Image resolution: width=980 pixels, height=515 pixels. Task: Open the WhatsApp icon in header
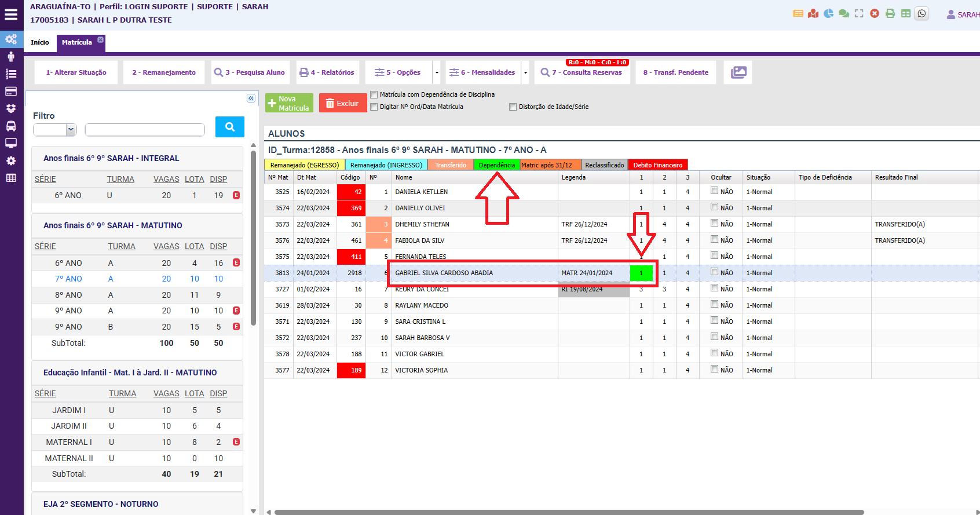[922, 13]
